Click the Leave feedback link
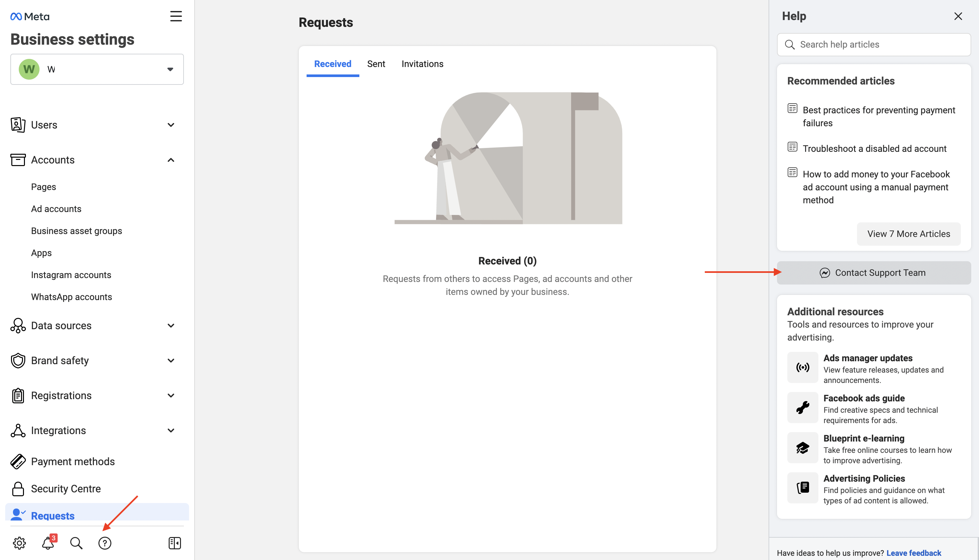Image resolution: width=979 pixels, height=560 pixels. pos(914,553)
